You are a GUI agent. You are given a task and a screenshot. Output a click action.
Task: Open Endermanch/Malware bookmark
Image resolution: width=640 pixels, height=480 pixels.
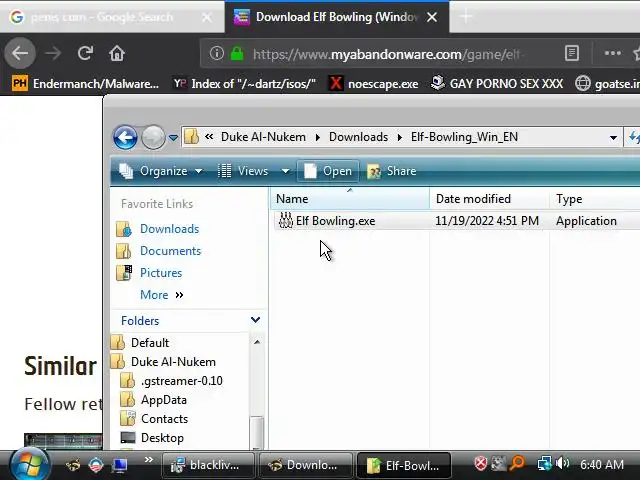[x=85, y=84]
